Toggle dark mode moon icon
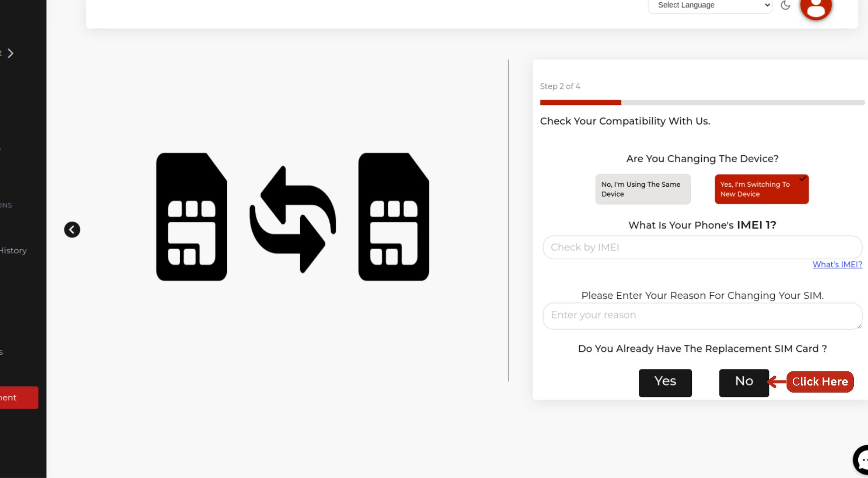 coord(785,5)
